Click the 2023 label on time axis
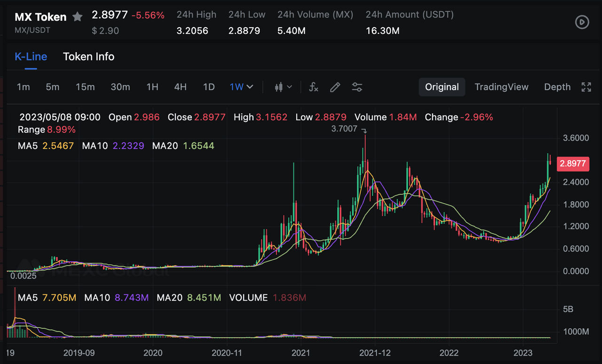Screen dimensions: 602x364 point(523,353)
